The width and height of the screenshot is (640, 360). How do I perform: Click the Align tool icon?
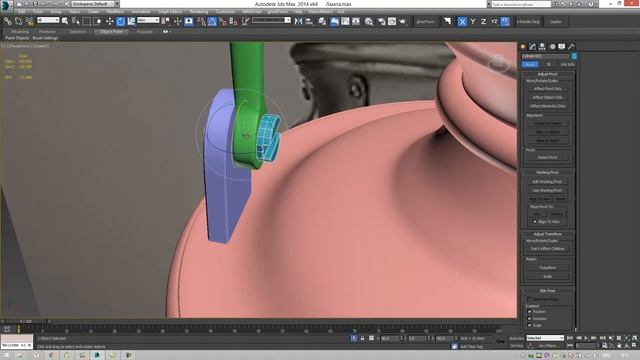[x=309, y=21]
